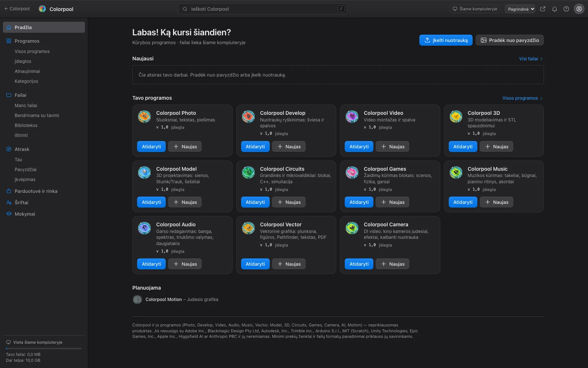Open the Colorpool Photo app icon

(144, 117)
